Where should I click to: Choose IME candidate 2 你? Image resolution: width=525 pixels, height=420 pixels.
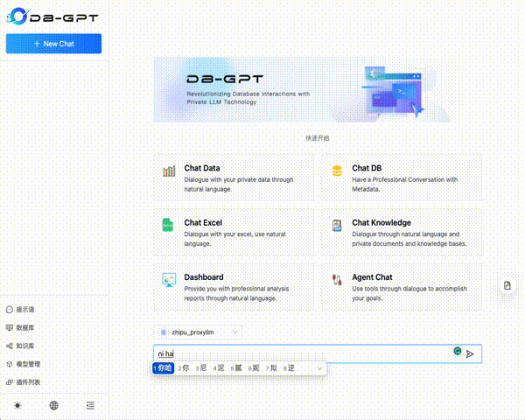[x=184, y=368]
